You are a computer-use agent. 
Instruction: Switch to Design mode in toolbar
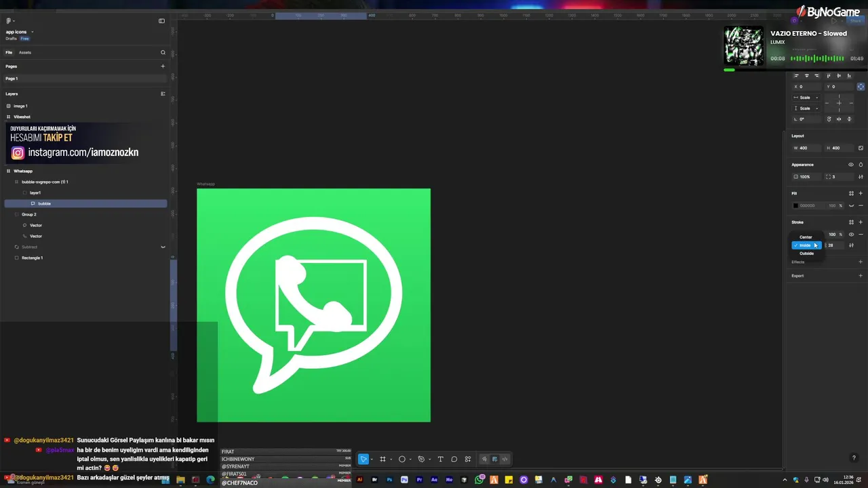494,459
